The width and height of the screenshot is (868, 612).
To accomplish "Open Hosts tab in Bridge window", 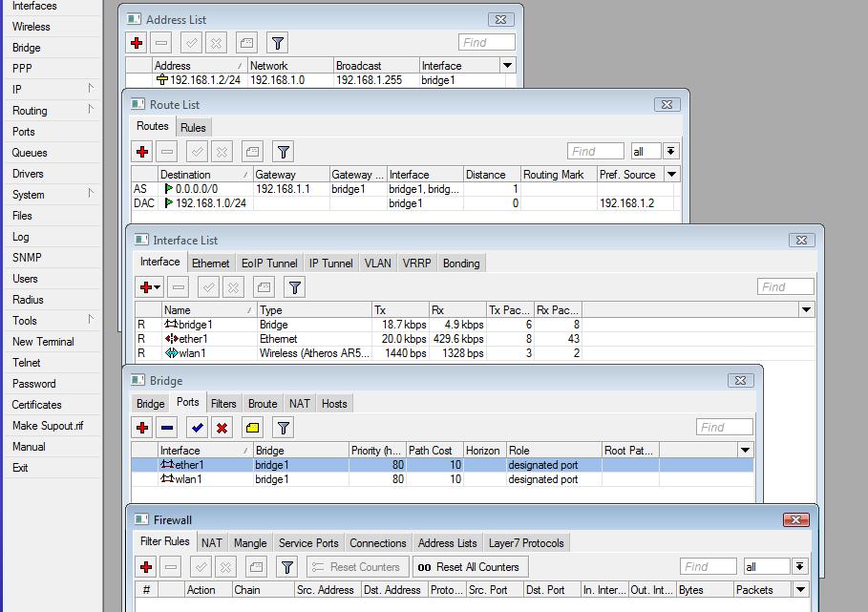I will (334, 404).
